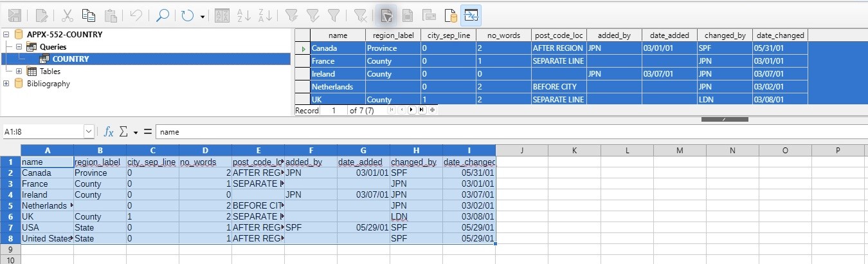Click spreadsheet cell H6 containing LDN
Screen dimensions: 868x264
[x=416, y=216]
